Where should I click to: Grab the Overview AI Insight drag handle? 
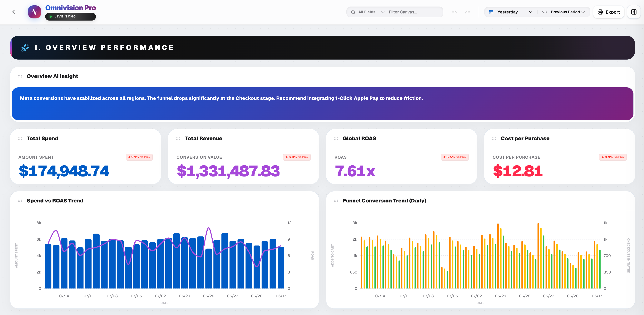tap(20, 76)
